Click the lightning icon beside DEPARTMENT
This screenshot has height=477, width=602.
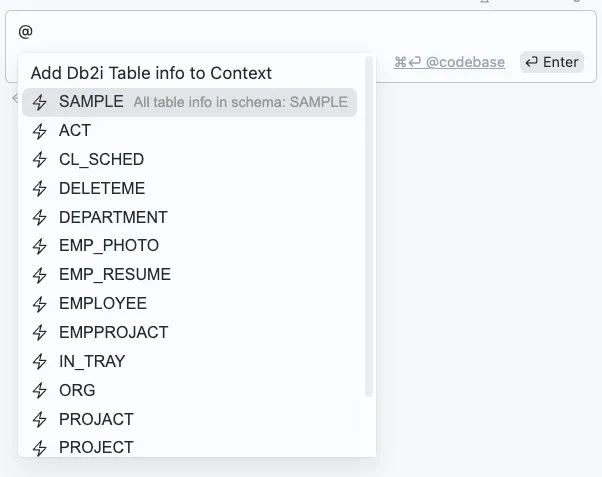pyautogui.click(x=40, y=217)
